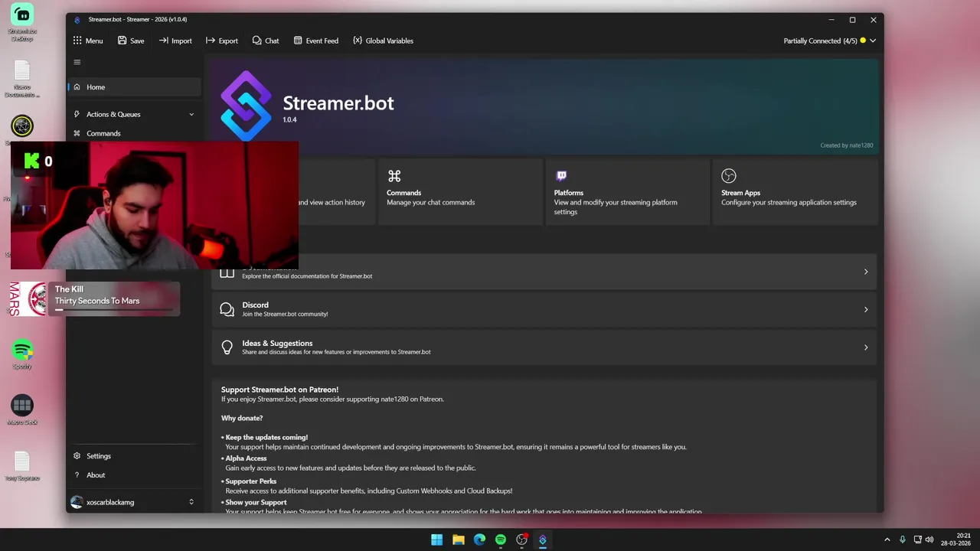The width and height of the screenshot is (980, 551).
Task: Open File Explorer from the taskbar
Action: (458, 540)
